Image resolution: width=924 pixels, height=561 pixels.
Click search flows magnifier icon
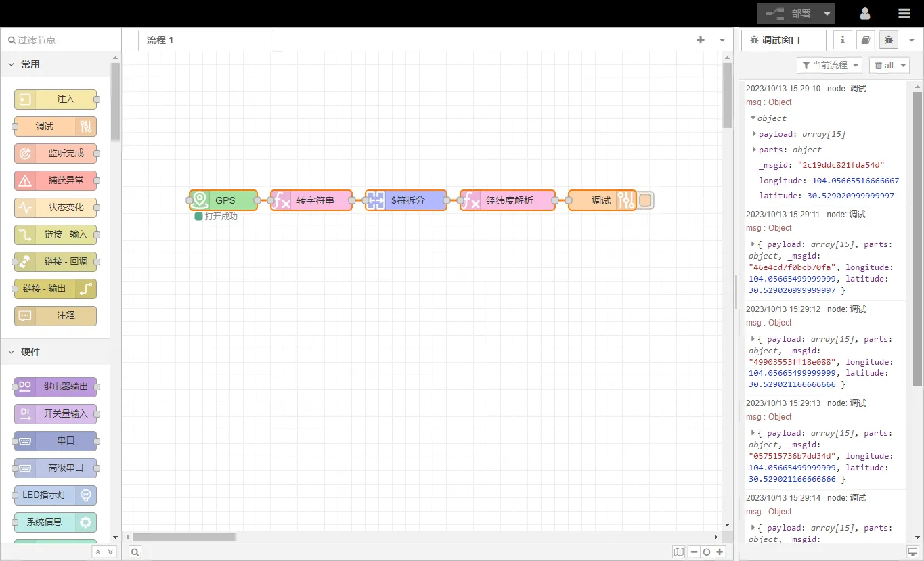[x=135, y=552]
